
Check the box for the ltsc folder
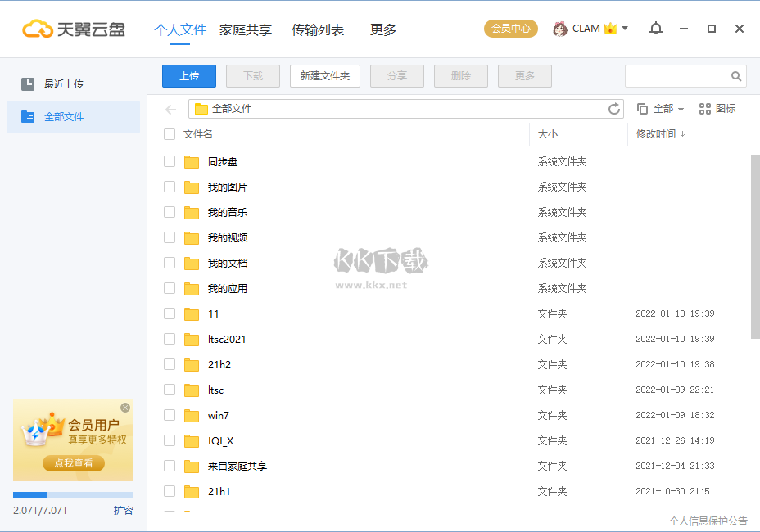tap(170, 390)
